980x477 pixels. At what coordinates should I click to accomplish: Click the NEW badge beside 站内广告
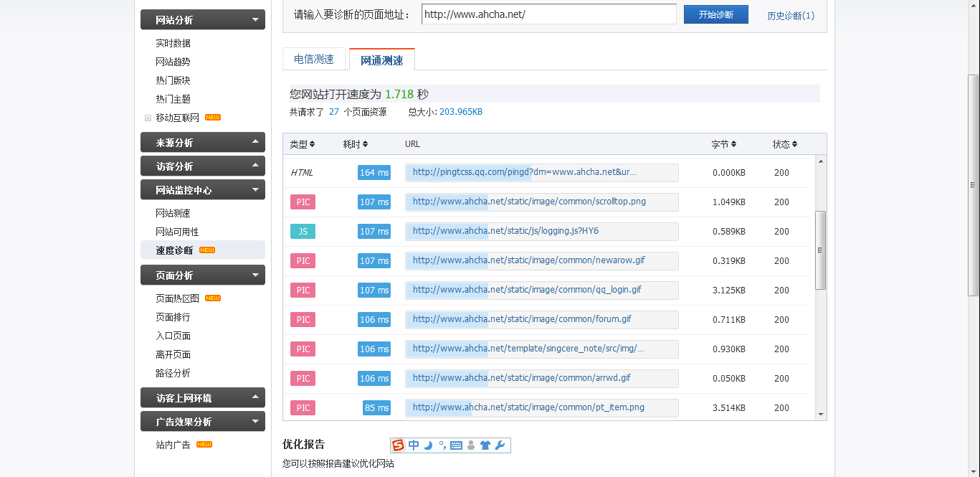204,445
